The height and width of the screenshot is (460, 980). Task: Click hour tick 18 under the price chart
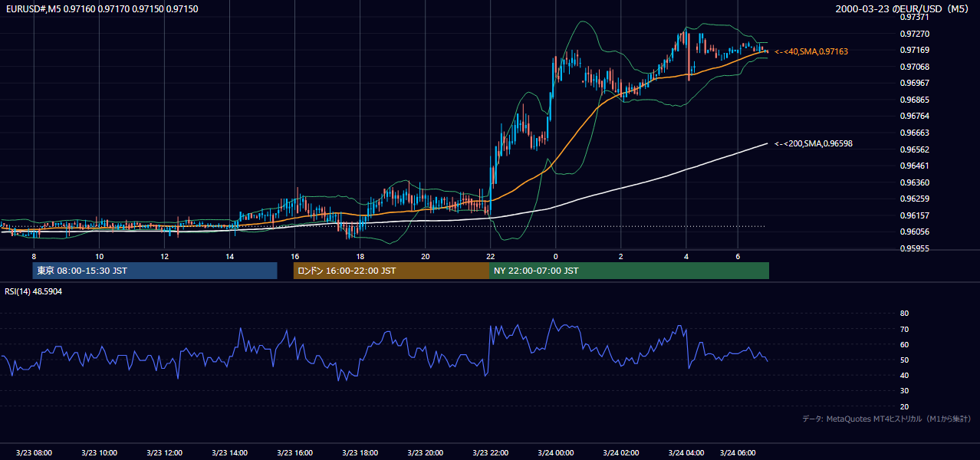pos(360,256)
